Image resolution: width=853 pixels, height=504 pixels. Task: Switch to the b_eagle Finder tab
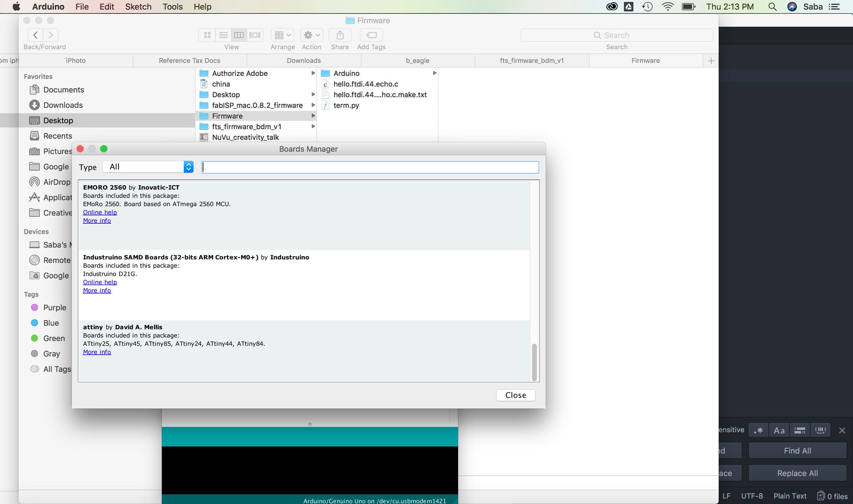[418, 60]
